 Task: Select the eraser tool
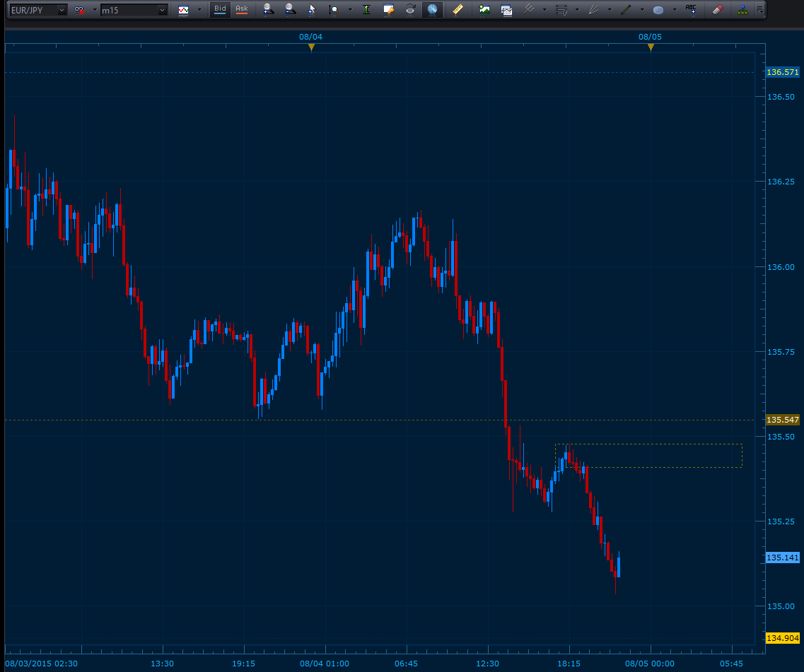point(717,10)
